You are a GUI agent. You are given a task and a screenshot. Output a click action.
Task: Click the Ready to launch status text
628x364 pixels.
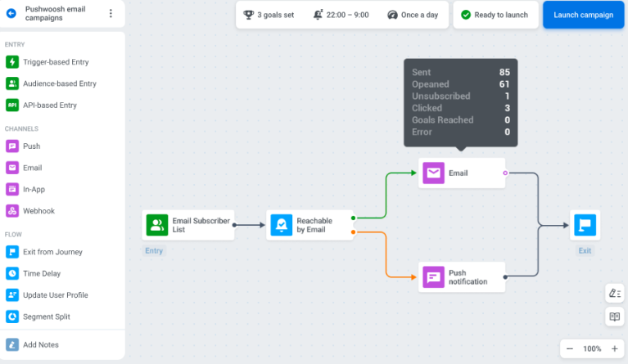(501, 15)
